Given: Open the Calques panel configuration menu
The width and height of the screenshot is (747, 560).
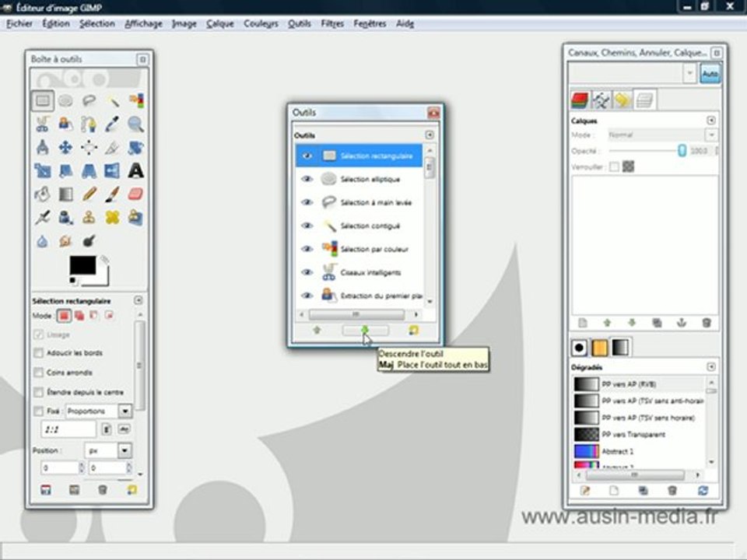Looking at the screenshot, I should pyautogui.click(x=710, y=121).
